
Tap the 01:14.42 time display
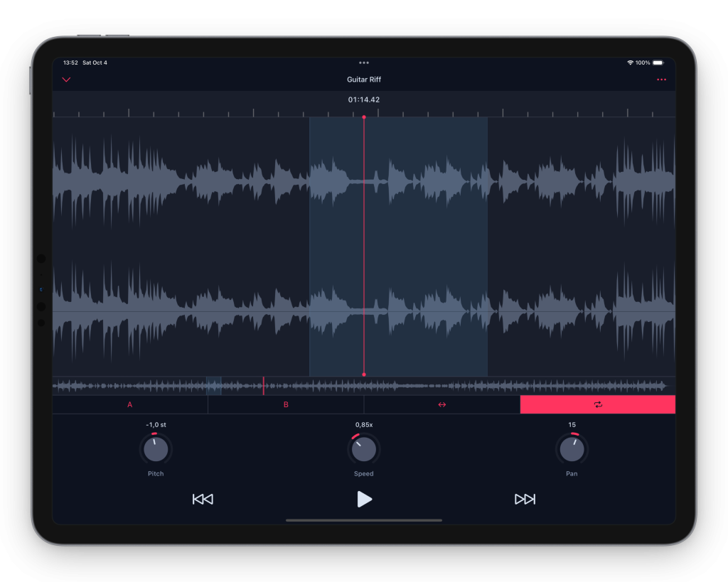pyautogui.click(x=364, y=99)
